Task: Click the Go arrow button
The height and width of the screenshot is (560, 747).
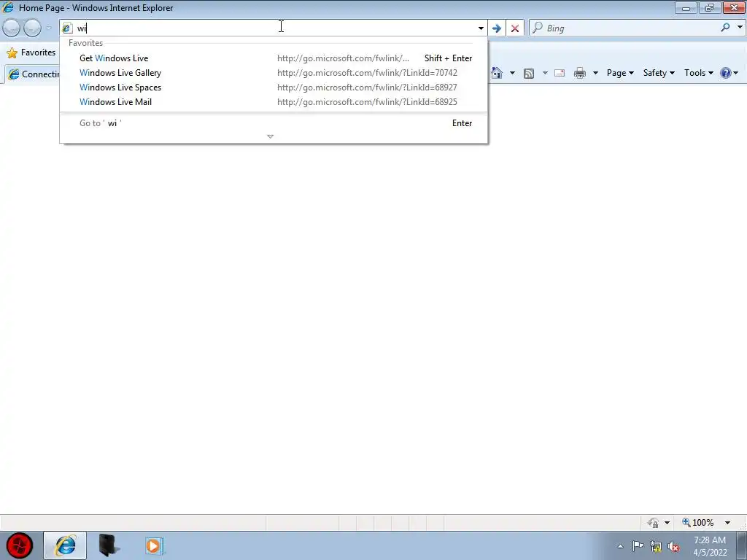Action: click(x=496, y=28)
